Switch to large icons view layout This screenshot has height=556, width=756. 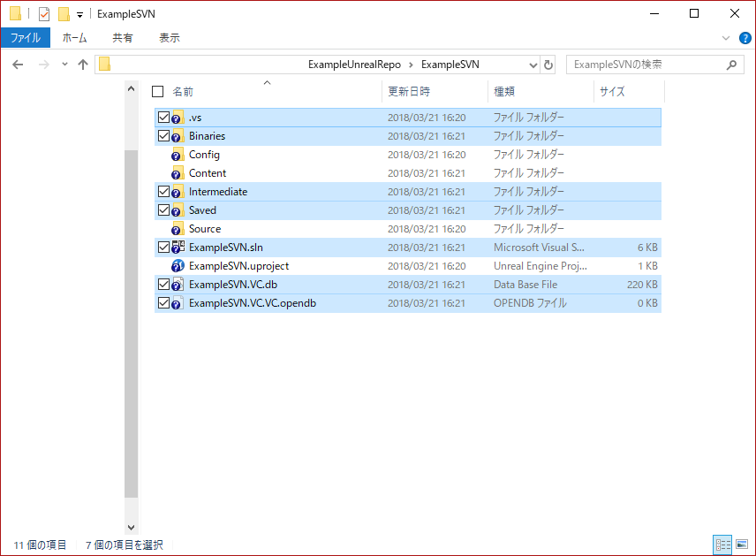[742, 545]
